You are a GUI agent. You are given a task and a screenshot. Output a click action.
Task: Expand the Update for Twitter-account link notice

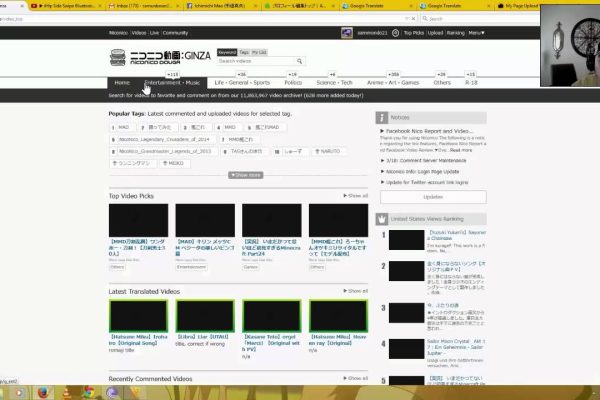(x=427, y=182)
